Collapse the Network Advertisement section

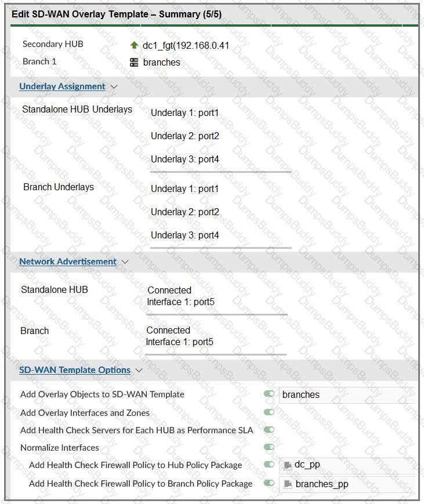pyautogui.click(x=125, y=262)
